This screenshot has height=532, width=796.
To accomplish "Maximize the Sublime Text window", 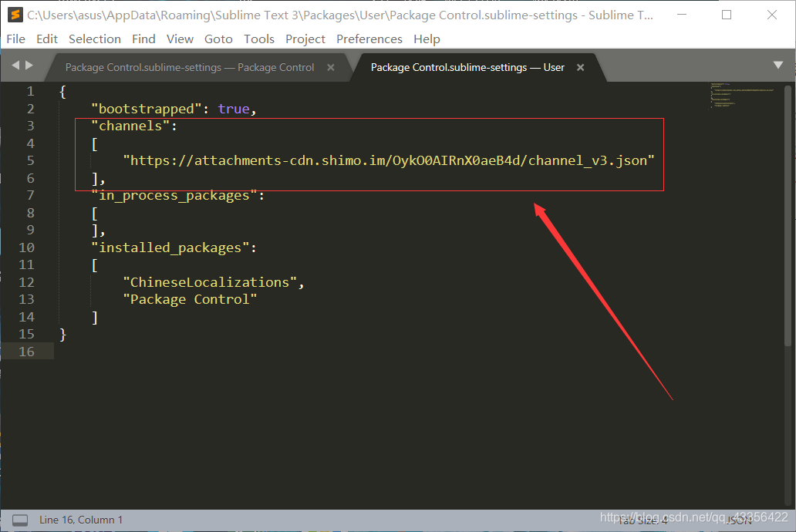I will click(727, 15).
